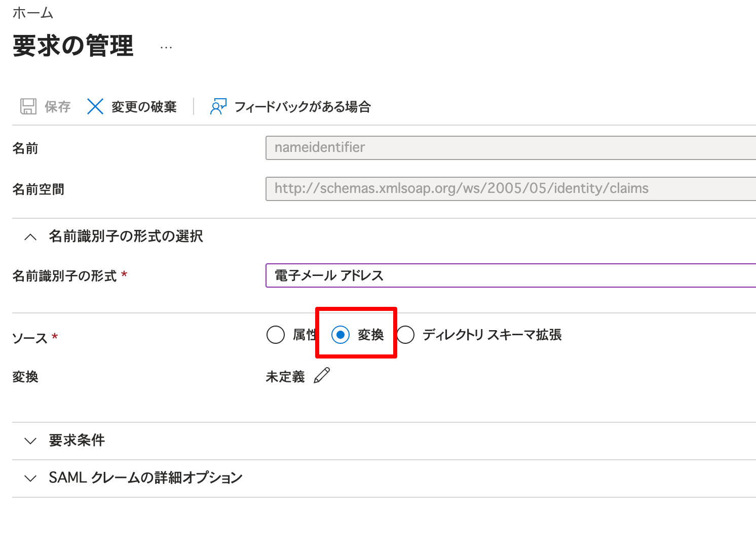Click the feedback person icon
The image size is (756, 557).
219,106
